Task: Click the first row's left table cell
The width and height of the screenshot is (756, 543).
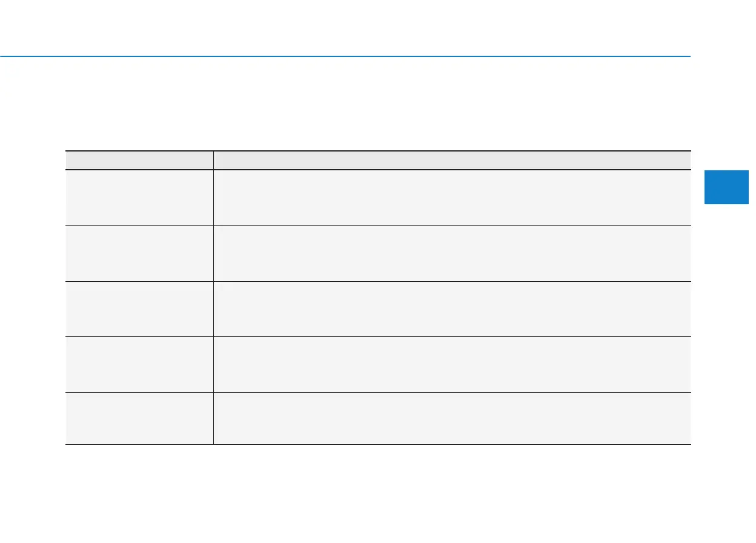Action: tap(139, 198)
